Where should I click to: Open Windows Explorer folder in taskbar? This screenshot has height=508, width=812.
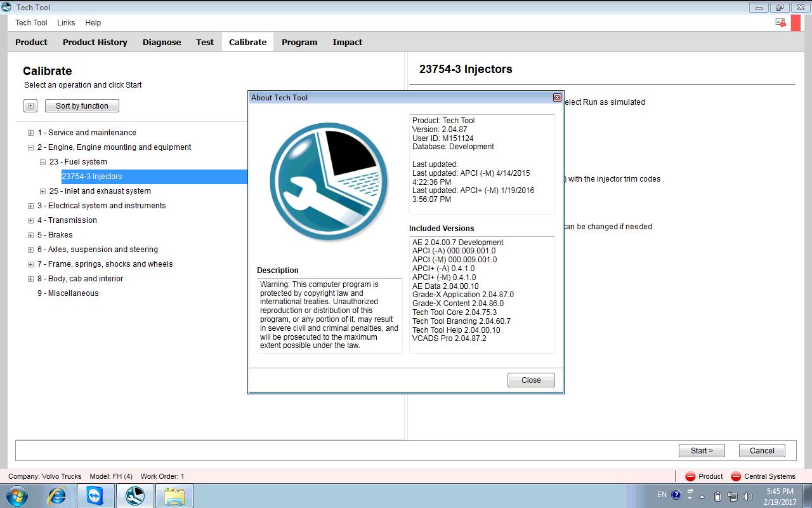click(173, 495)
